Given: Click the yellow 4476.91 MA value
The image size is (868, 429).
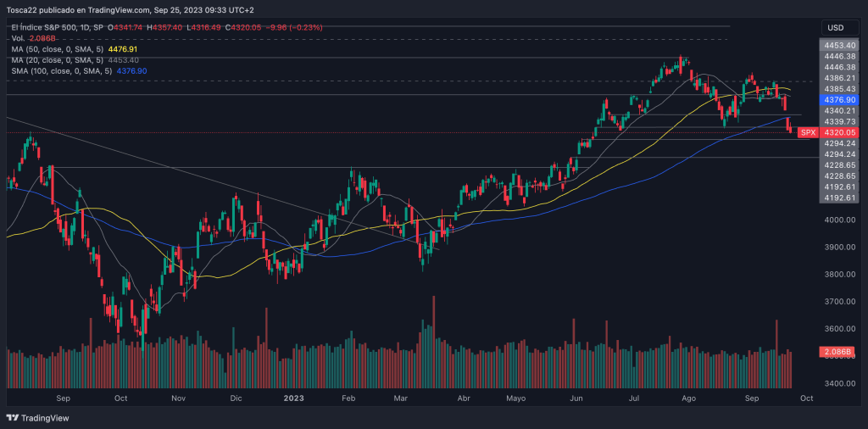Looking at the screenshot, I should coord(121,50).
